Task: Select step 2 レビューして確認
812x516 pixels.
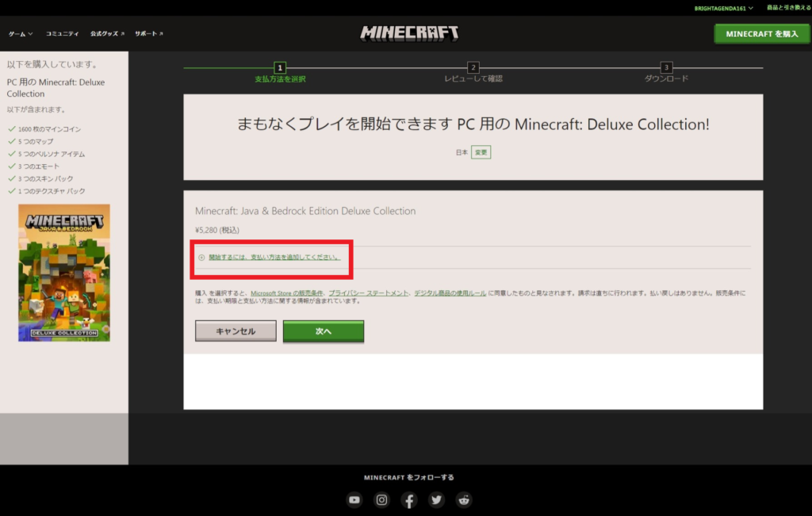Action: (x=473, y=72)
